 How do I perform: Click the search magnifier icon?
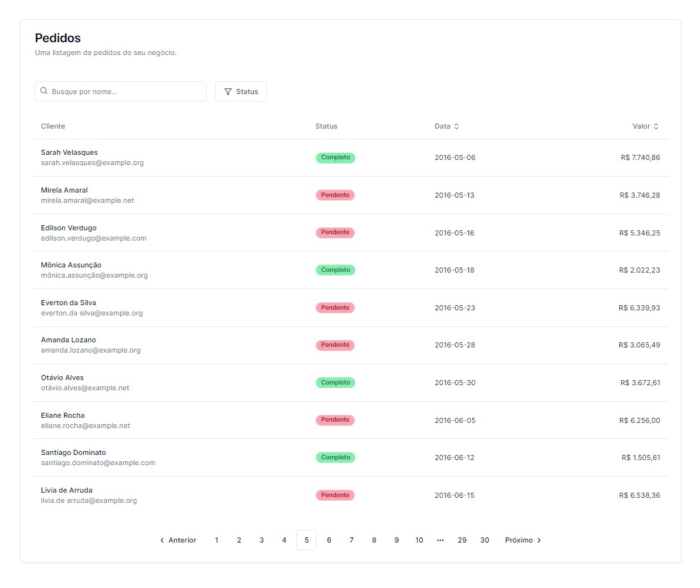coord(44,91)
